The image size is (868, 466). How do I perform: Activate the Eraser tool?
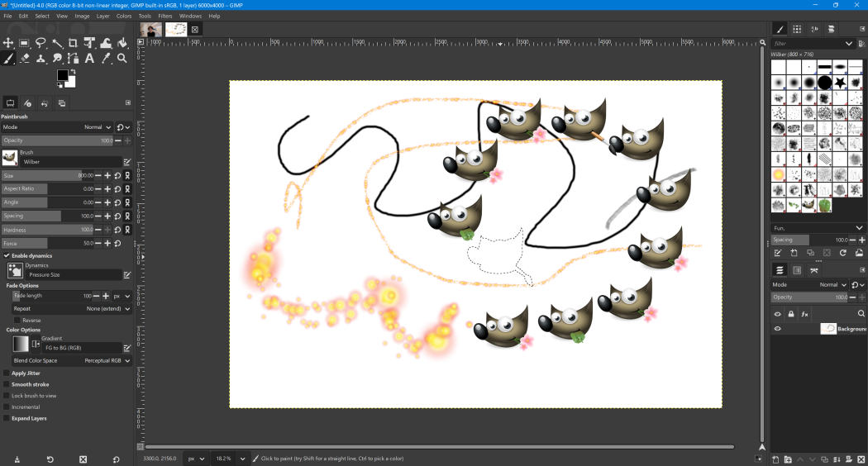[x=25, y=59]
